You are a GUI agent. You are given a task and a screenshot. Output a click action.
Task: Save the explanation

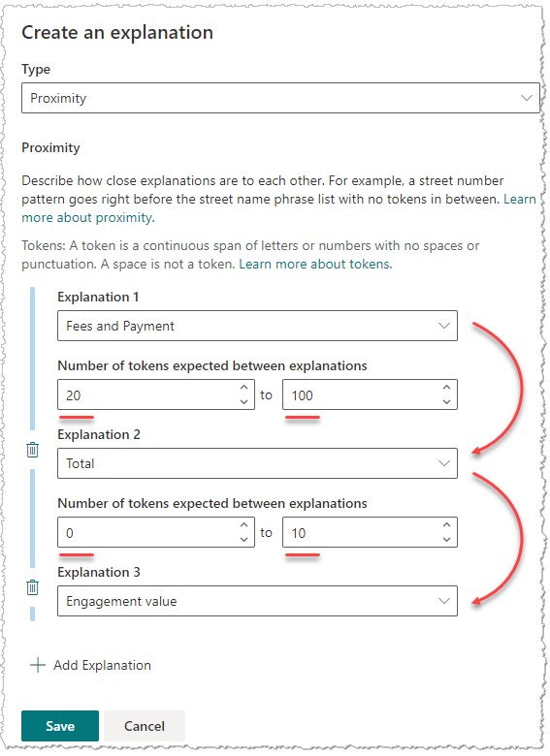point(60,726)
